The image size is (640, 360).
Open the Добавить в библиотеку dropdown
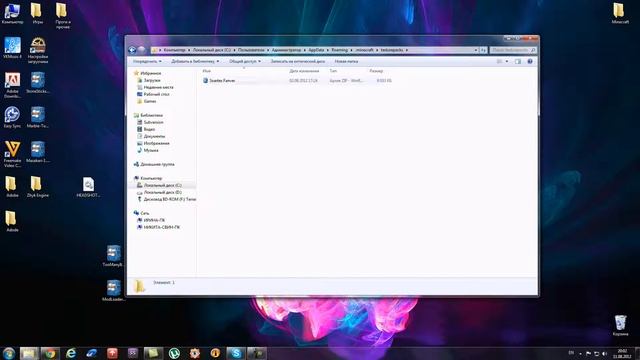(195, 61)
